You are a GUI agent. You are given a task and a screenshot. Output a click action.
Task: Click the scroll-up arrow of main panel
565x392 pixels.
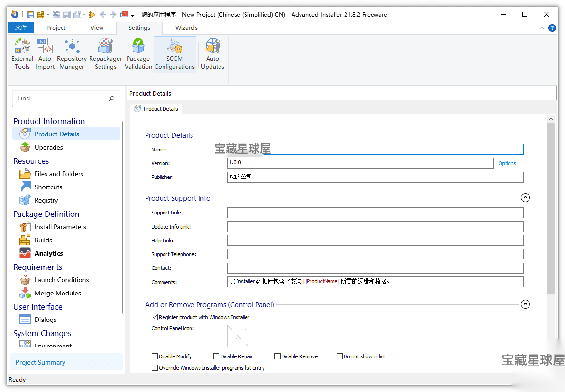click(551, 118)
